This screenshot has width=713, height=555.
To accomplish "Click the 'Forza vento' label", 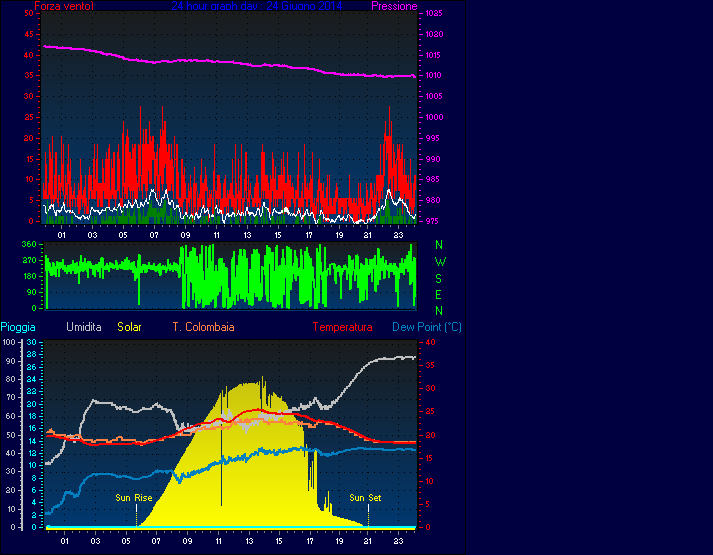I will [x=64, y=6].
